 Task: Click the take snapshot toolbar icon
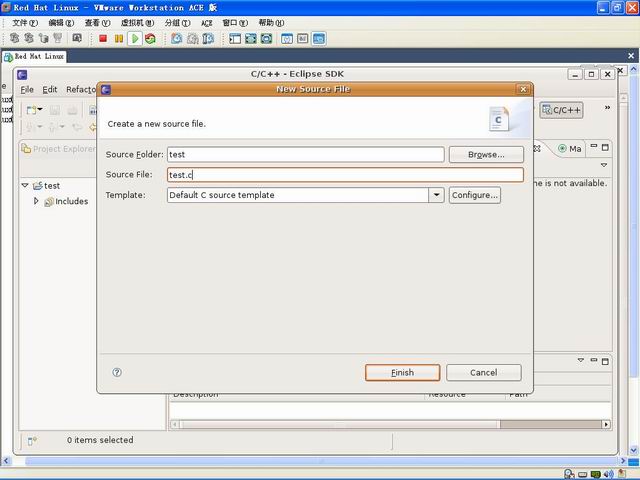coord(177,39)
